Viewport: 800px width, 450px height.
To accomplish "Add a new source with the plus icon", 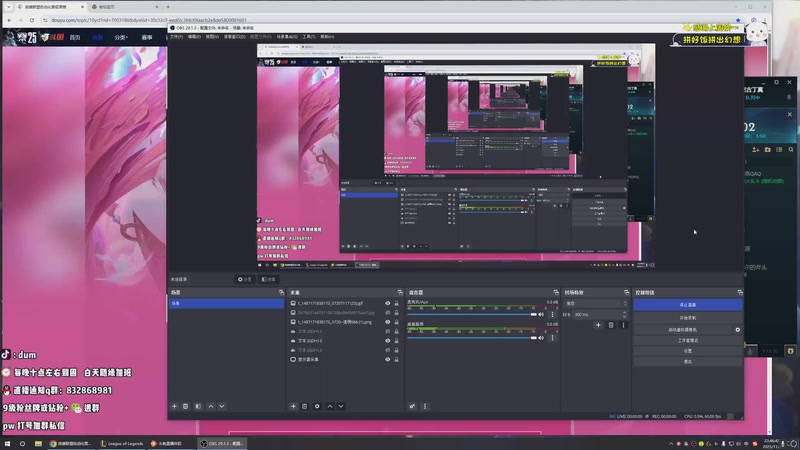I will click(292, 406).
